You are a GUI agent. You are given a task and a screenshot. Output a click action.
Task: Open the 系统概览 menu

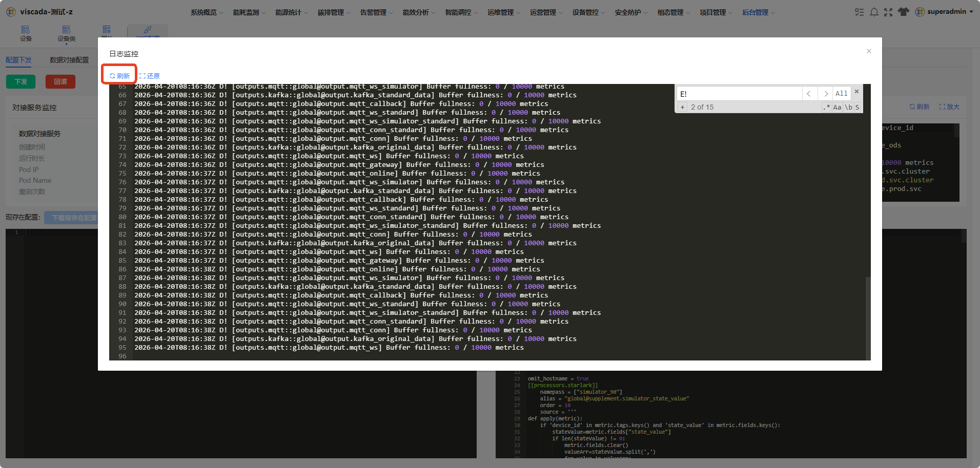click(207, 12)
